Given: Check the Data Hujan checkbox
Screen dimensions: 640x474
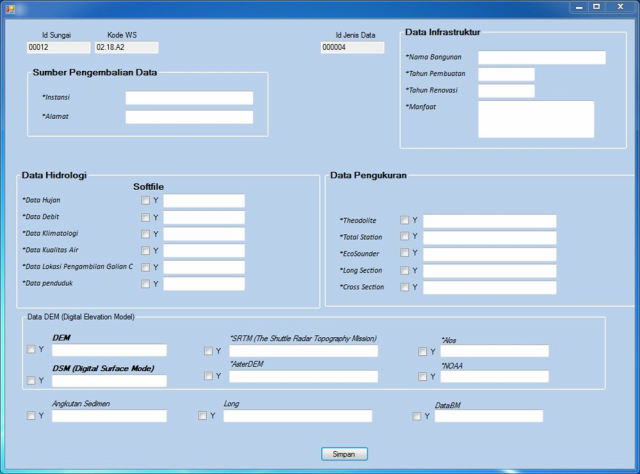Looking at the screenshot, I should (x=146, y=201).
